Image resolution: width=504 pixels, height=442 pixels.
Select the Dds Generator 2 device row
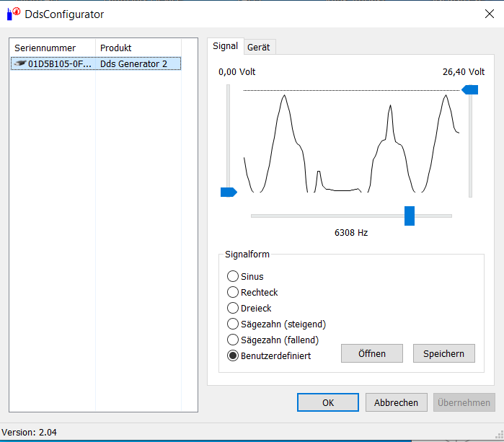coord(133,63)
